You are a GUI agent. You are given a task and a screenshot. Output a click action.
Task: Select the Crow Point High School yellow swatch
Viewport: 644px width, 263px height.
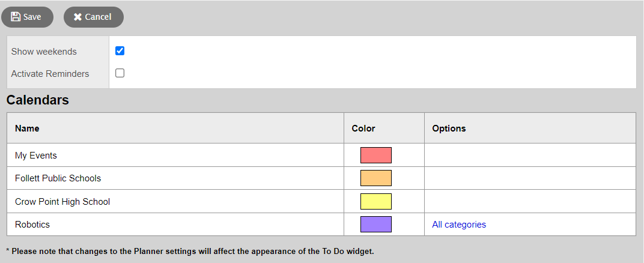click(375, 201)
